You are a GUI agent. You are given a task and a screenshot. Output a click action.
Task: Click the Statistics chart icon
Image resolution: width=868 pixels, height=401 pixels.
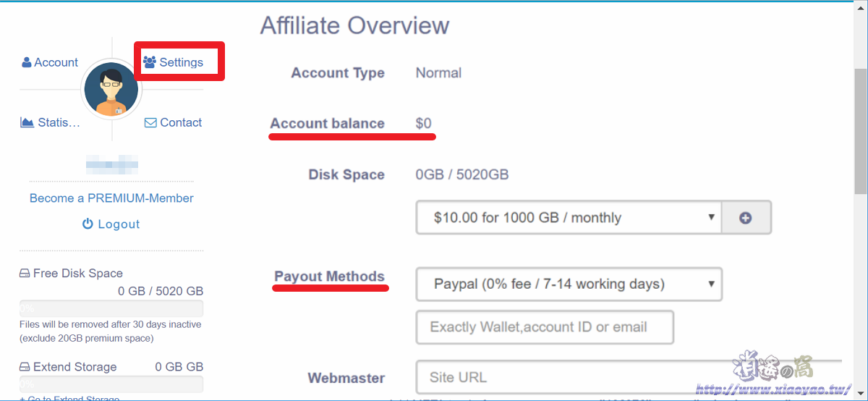pyautogui.click(x=27, y=122)
